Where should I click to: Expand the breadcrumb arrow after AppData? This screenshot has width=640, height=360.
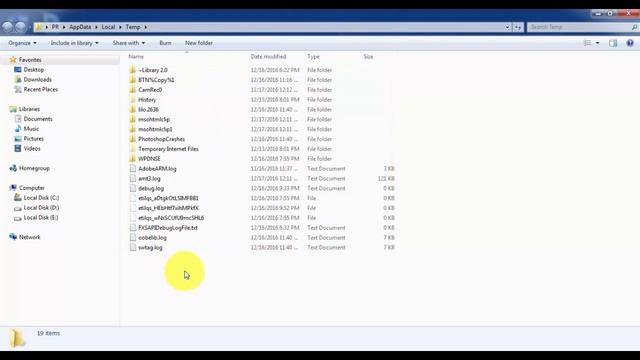coord(96,27)
